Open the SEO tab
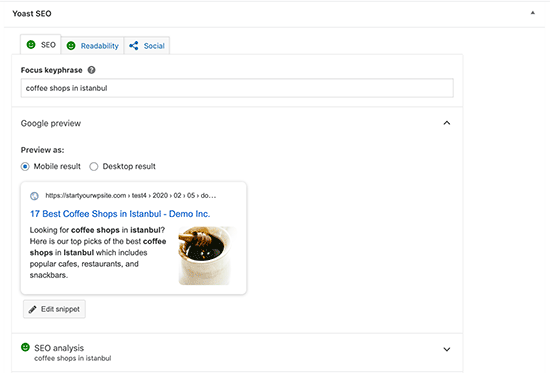 [41, 45]
